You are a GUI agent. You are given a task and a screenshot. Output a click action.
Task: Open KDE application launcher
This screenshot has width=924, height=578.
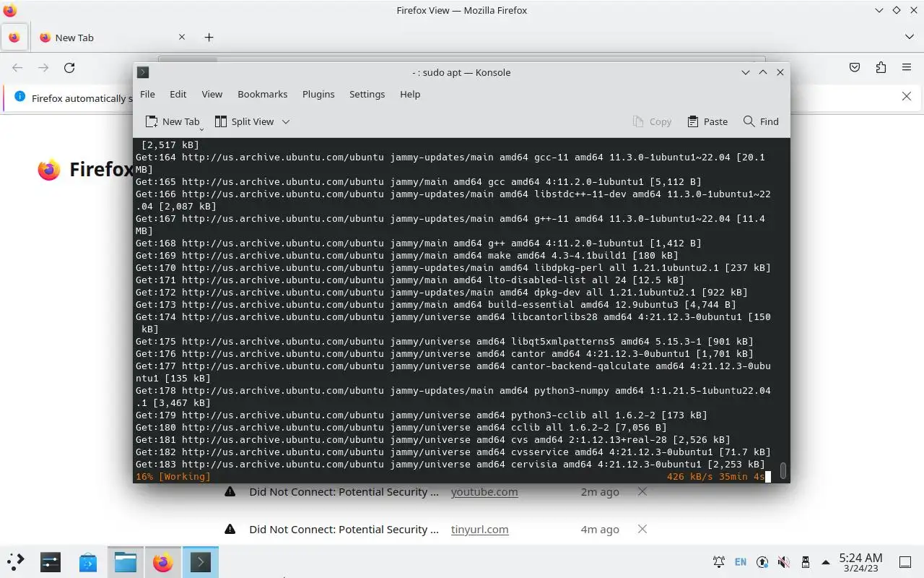(x=16, y=561)
